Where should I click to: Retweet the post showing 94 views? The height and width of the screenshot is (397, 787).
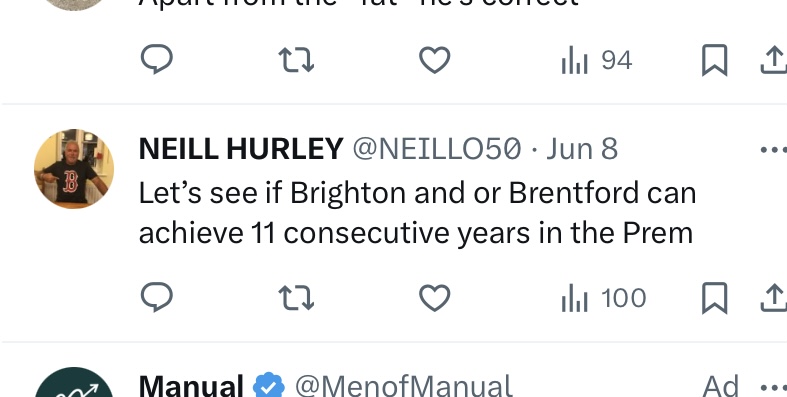296,59
